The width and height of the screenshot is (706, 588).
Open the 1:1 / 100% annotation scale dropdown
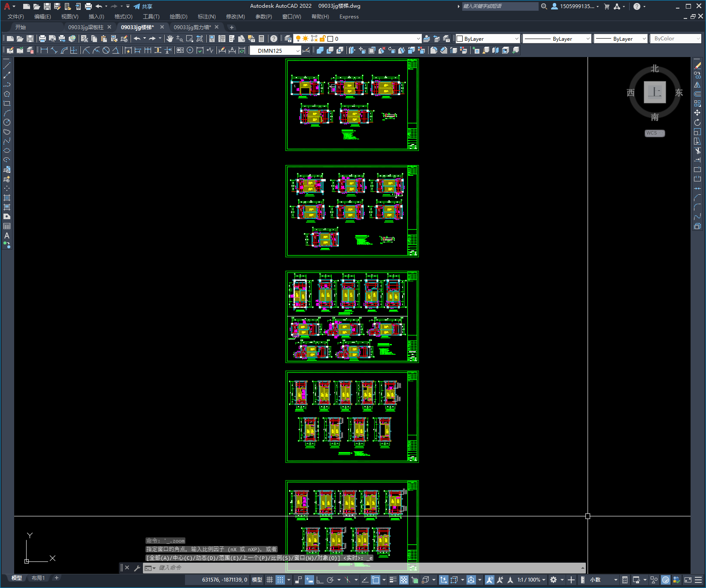[531, 580]
